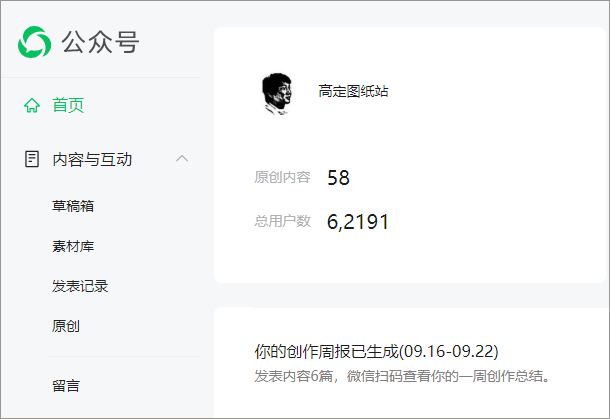Screen dimensions: 610x419
Task: Open the original content count 58
Action: click(338, 178)
